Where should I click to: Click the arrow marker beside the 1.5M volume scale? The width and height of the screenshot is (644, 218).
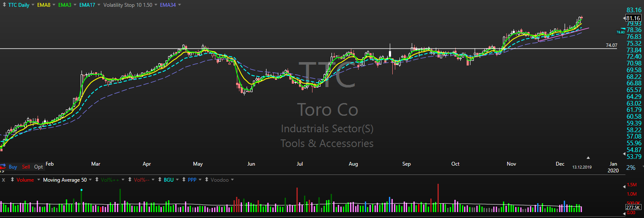point(624,186)
